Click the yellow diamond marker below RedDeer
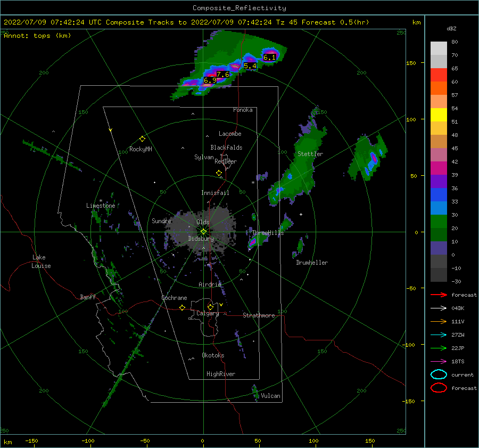The width and height of the screenshot is (479, 448). [x=219, y=173]
